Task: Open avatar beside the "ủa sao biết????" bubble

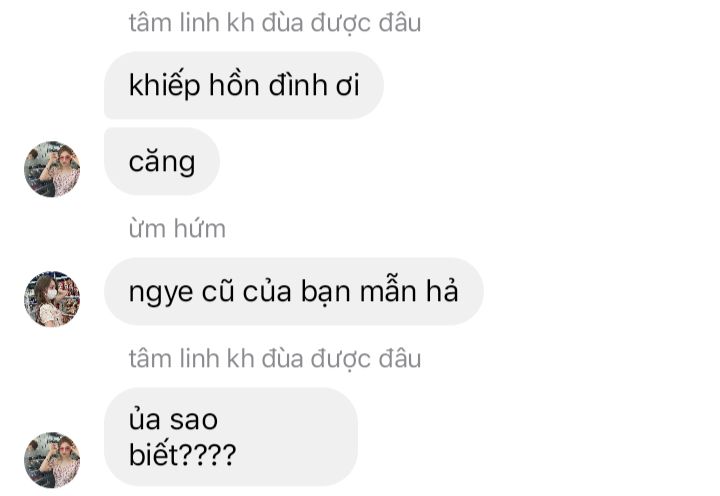Action: pos(52,460)
